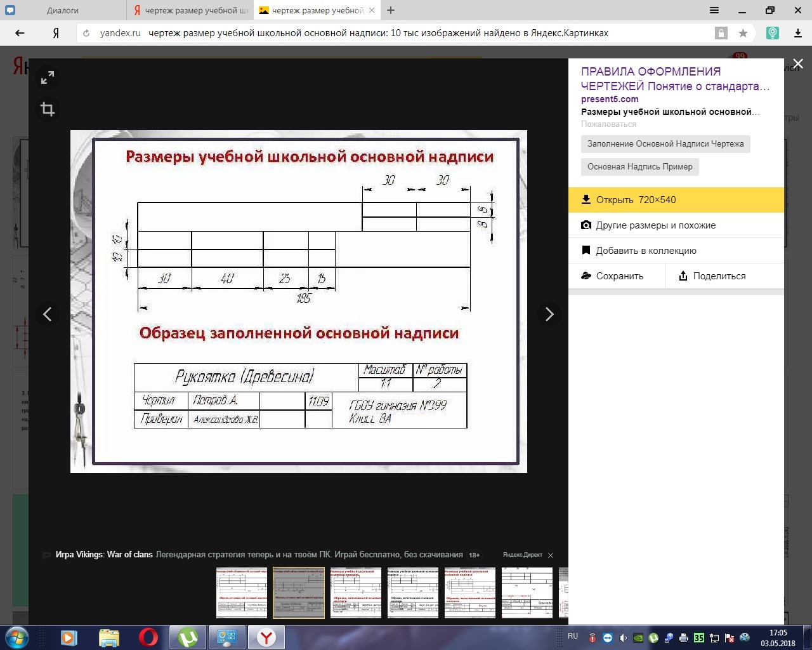Click Поделиться to share image
812x650 pixels.
click(719, 276)
